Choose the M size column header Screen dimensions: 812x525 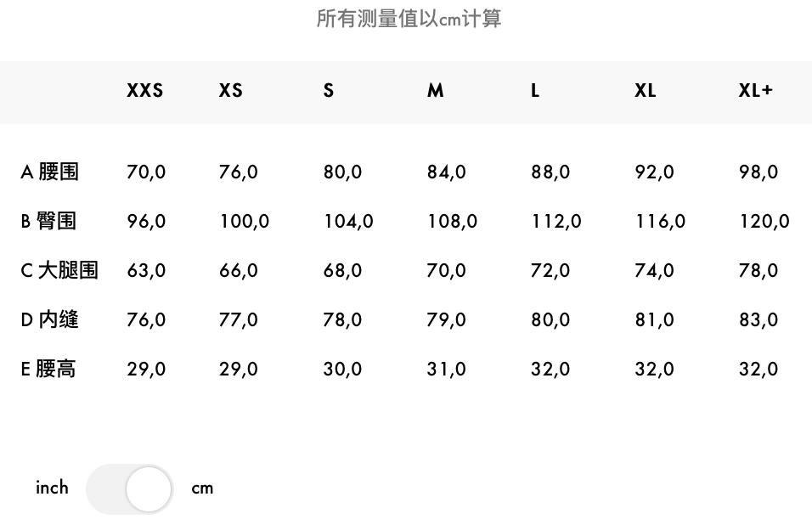point(436,91)
